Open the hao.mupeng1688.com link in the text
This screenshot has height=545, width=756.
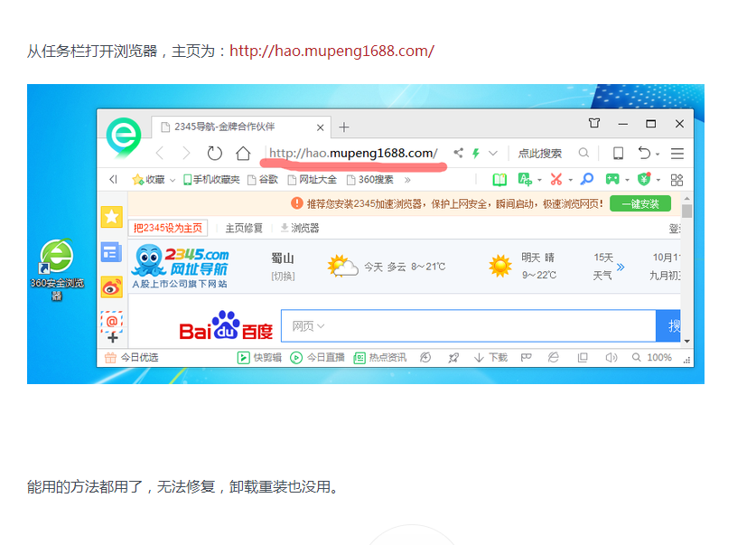pyautogui.click(x=331, y=51)
